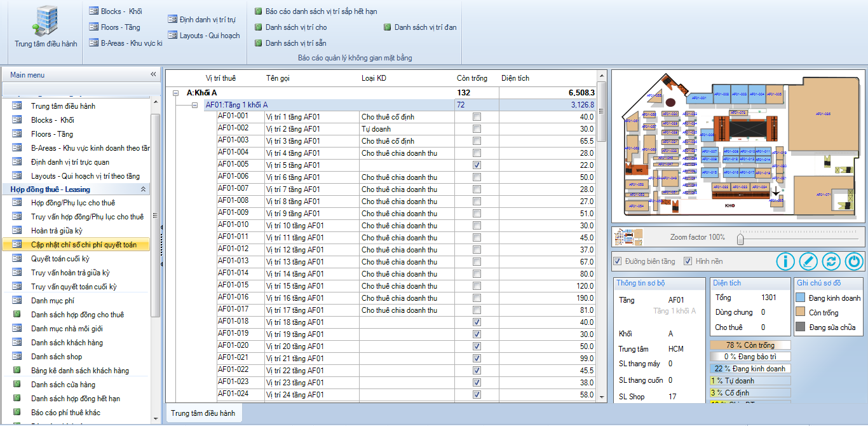Collapse the A:Khối A tree node

point(176,93)
